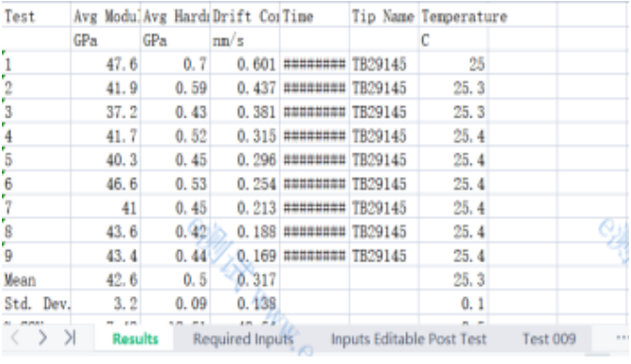
Task: Open the more sheets ellipsis
Action: [x=623, y=338]
